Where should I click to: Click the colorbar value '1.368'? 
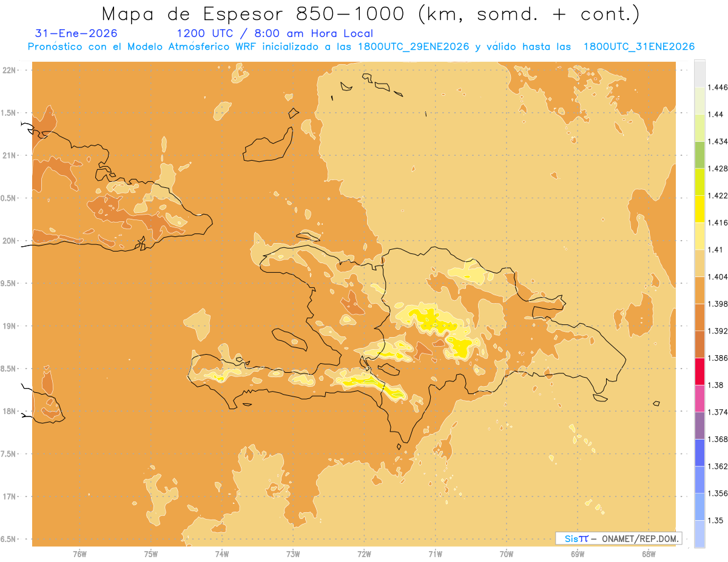click(718, 439)
